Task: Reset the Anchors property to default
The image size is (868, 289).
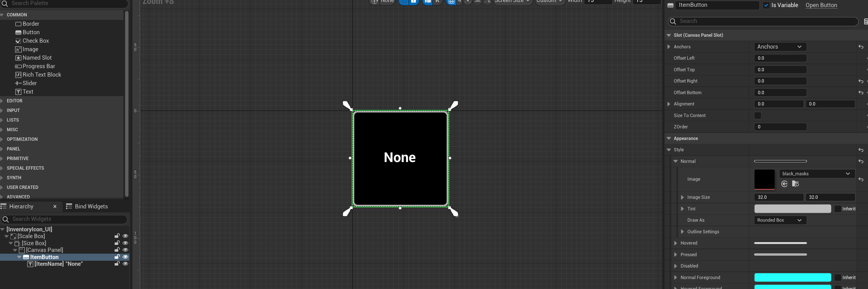Action: 861,47
